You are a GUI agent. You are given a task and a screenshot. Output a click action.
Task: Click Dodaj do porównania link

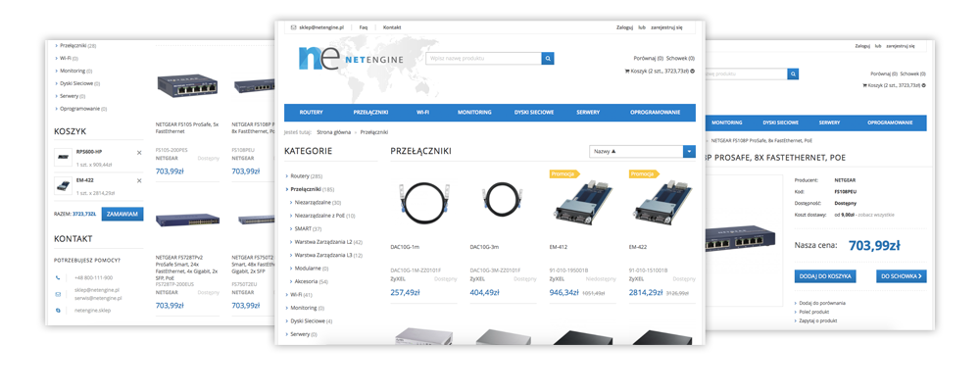(823, 302)
